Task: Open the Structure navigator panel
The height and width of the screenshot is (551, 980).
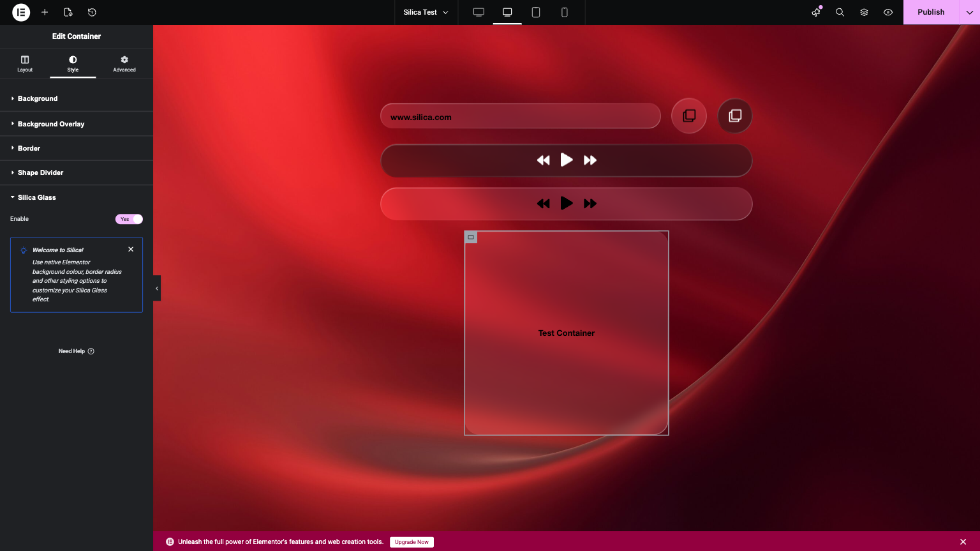Action: [864, 12]
